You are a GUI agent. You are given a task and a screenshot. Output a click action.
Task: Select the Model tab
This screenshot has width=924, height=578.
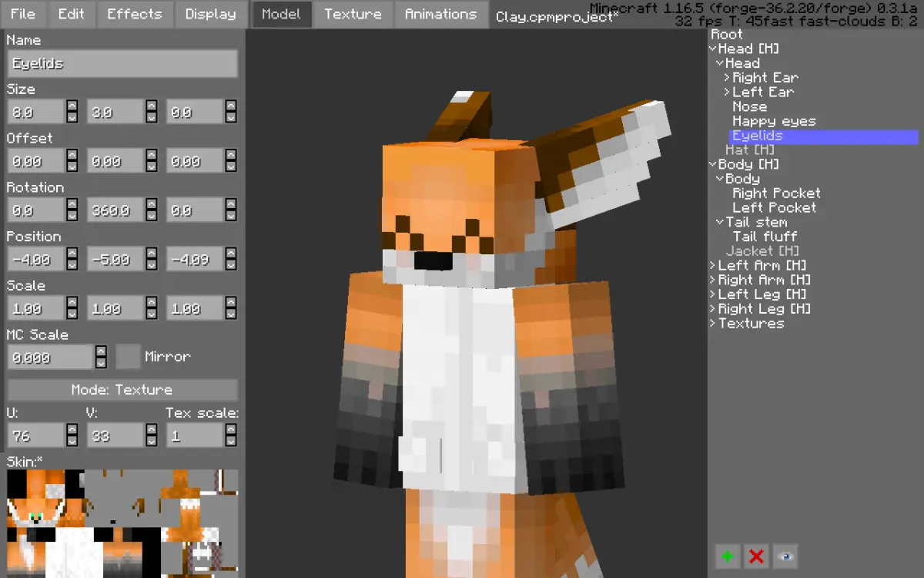[281, 14]
